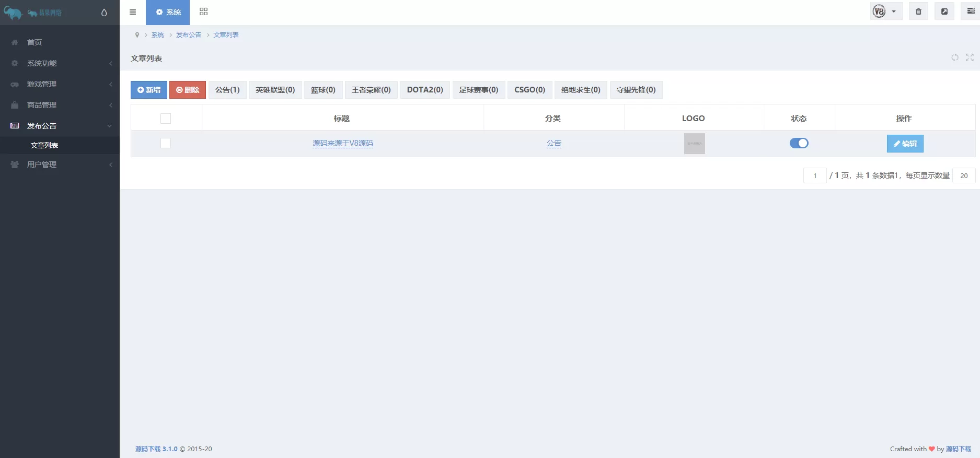
Task: Click the hamburger menu collapse icon
Action: 133,12
